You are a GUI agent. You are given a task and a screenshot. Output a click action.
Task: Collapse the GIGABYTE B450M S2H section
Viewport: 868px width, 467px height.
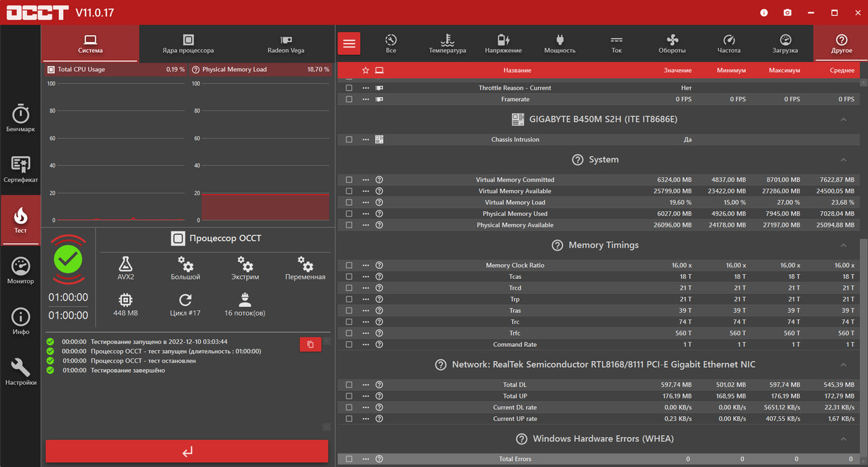(844, 119)
